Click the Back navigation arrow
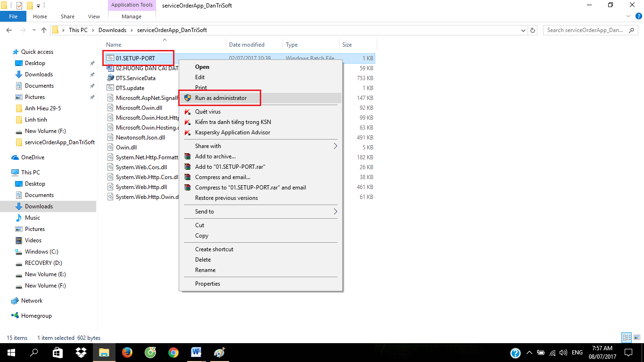 (x=8, y=30)
